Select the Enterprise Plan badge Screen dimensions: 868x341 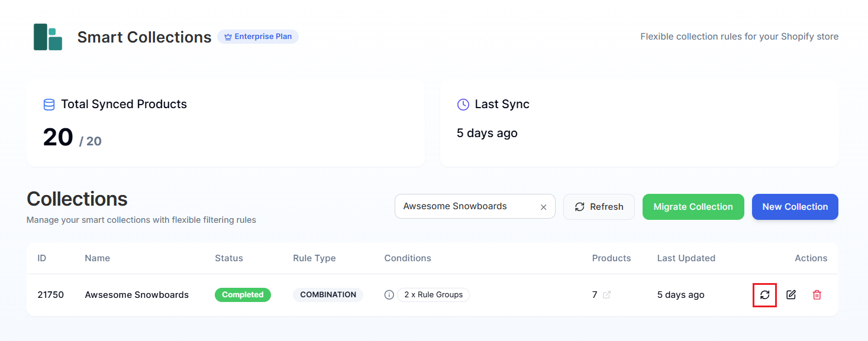pos(258,36)
